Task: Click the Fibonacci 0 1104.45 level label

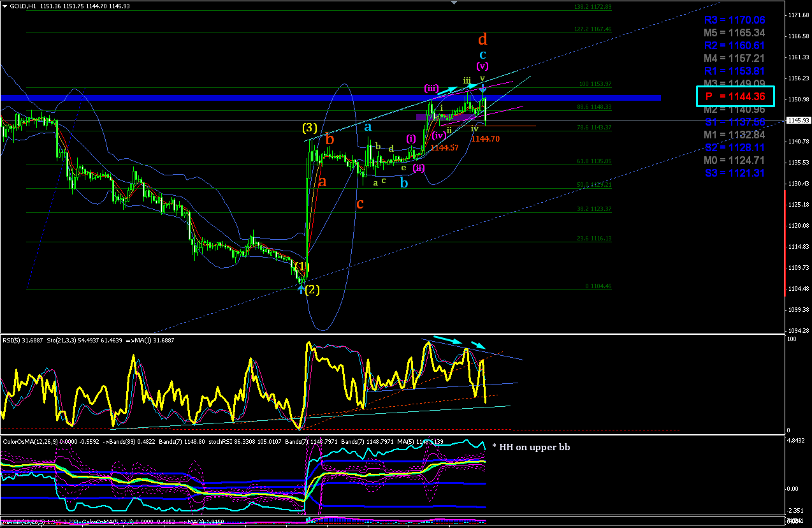Action: pyautogui.click(x=598, y=286)
